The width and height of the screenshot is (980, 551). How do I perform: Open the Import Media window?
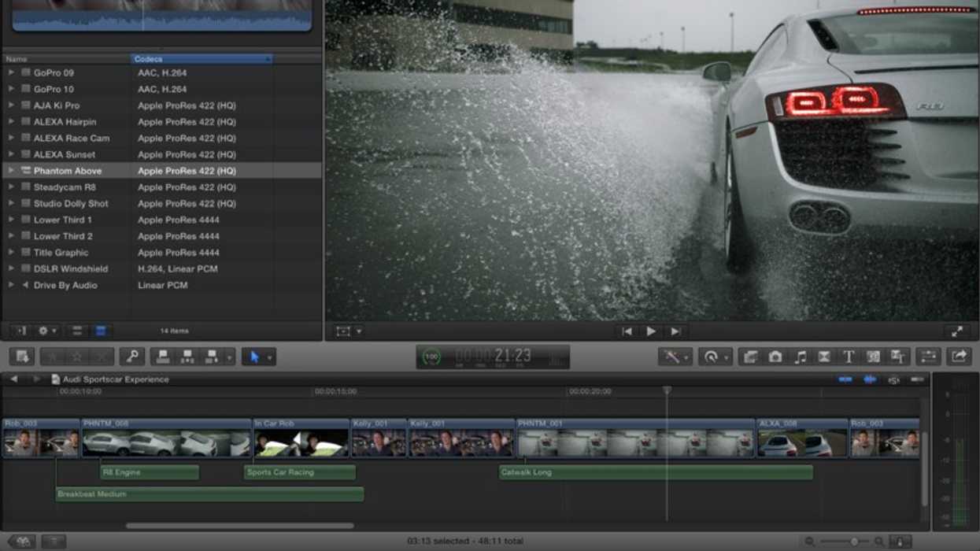(21, 357)
